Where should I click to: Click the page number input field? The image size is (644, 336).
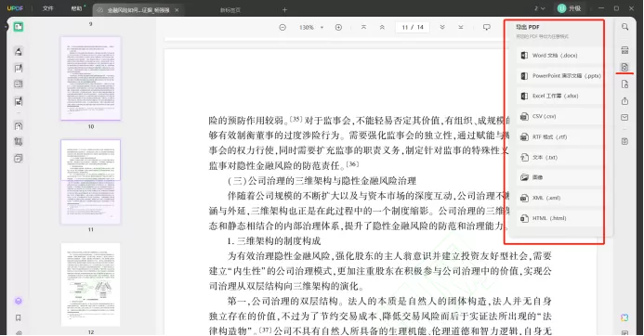[x=413, y=28]
